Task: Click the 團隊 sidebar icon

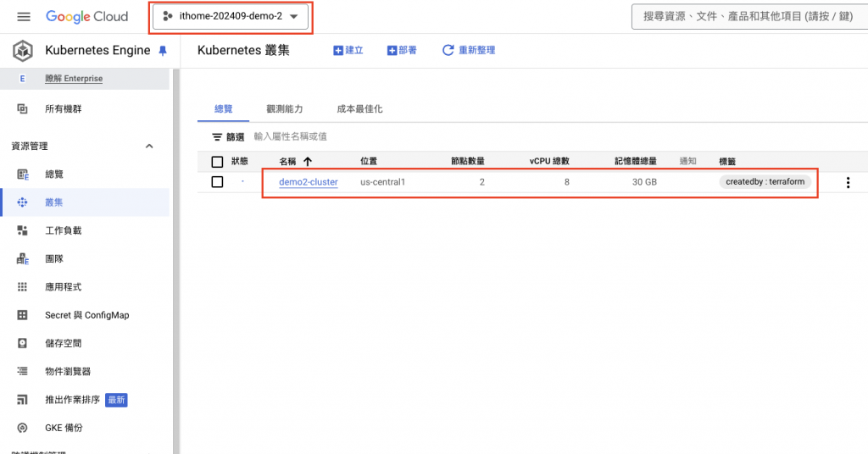Action: click(x=22, y=259)
